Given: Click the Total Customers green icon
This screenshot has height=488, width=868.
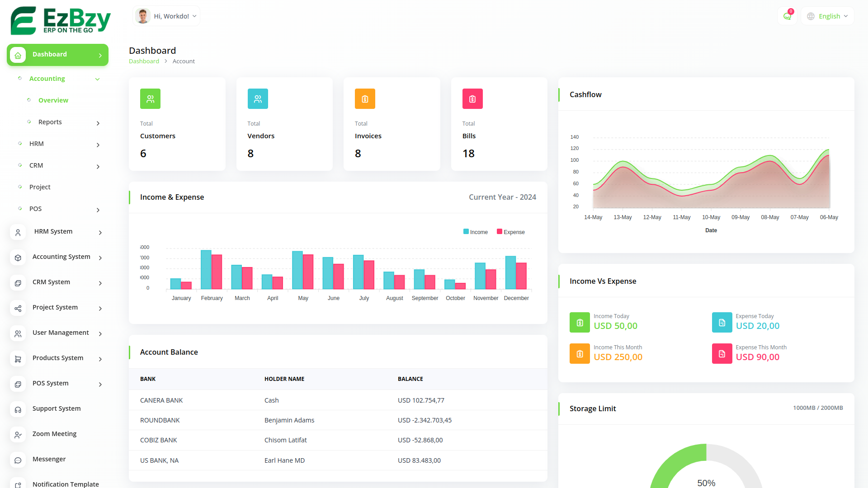Looking at the screenshot, I should 150,99.
